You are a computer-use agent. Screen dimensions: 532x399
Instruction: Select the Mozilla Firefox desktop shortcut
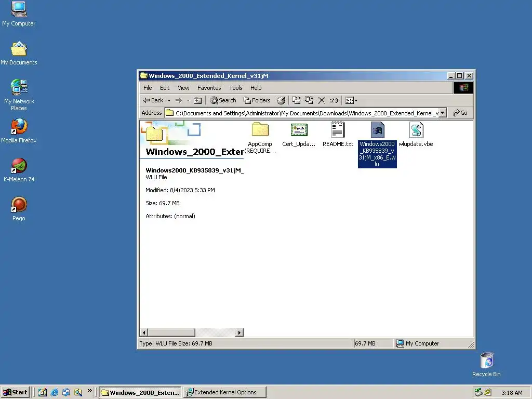tap(19, 130)
